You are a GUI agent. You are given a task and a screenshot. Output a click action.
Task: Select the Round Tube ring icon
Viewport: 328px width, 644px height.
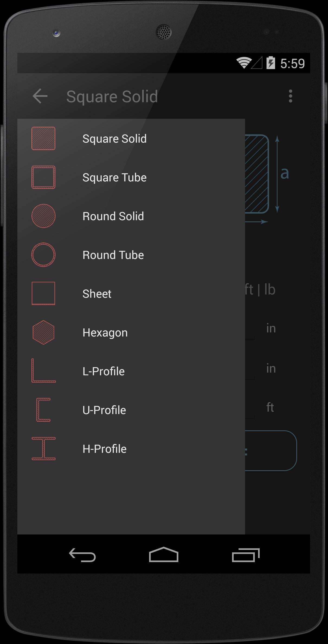click(43, 255)
